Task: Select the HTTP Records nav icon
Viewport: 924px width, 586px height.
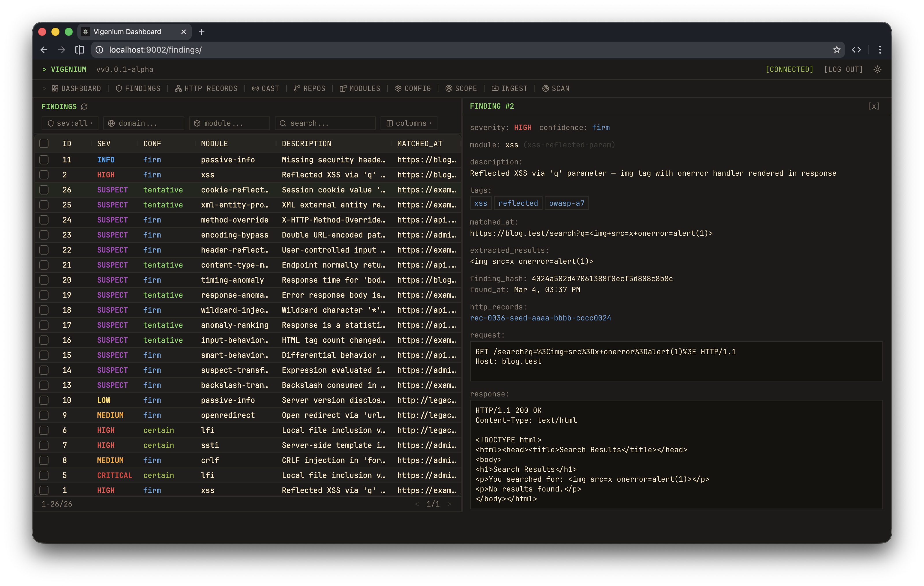Action: click(x=206, y=88)
